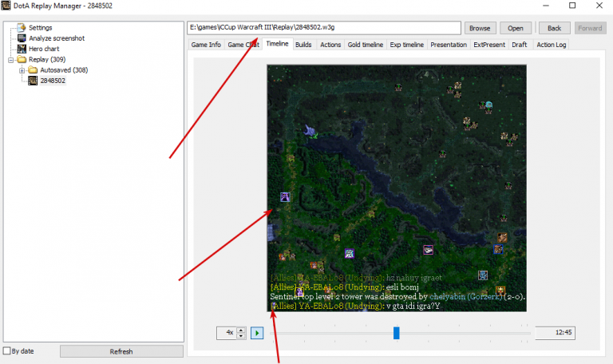Click chelyabin (Gorzerk) name in map message
Viewport: 613px width, 364px height.
465,297
